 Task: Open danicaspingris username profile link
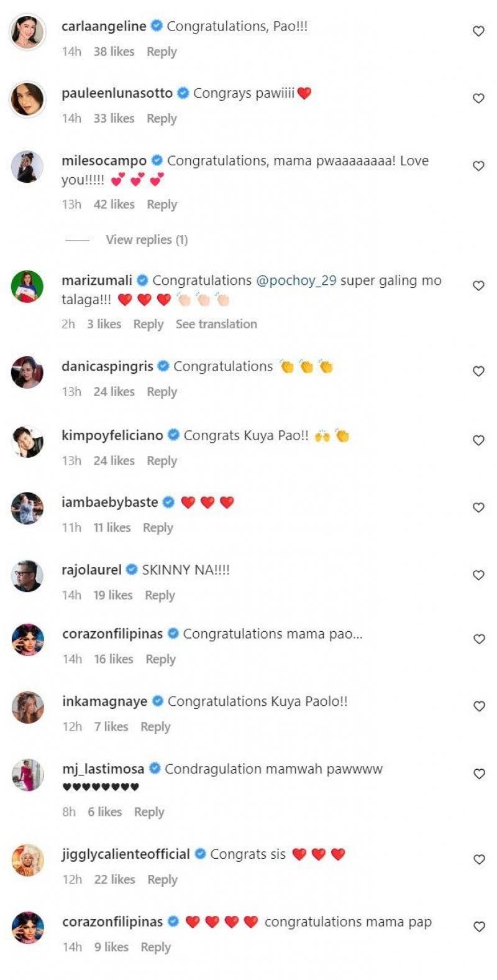107,366
